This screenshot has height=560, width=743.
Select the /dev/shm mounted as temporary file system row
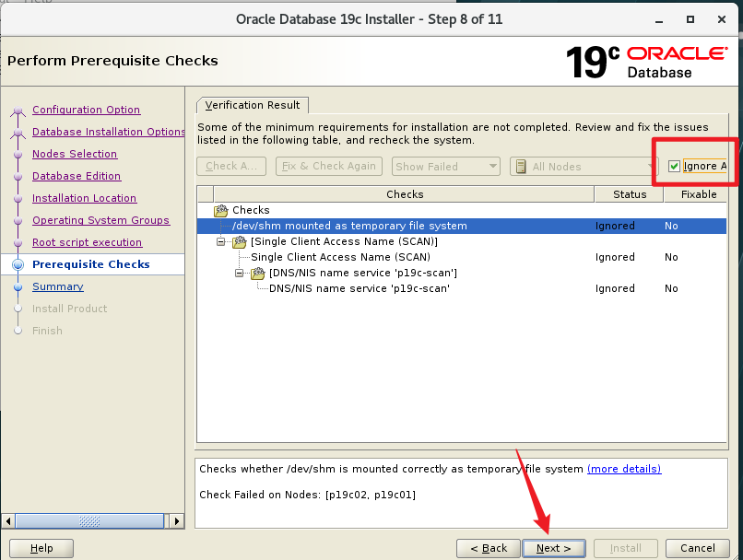point(462,227)
